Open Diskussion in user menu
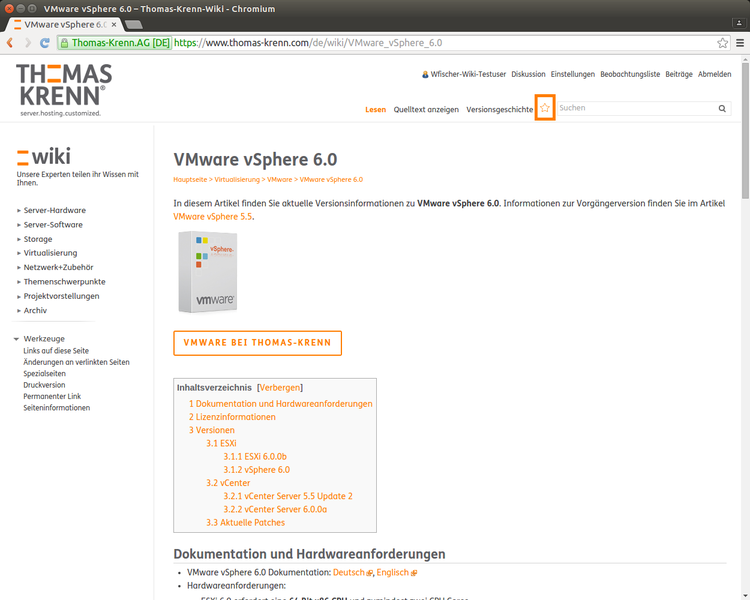Viewport: 750px width, 600px height. tap(528, 74)
